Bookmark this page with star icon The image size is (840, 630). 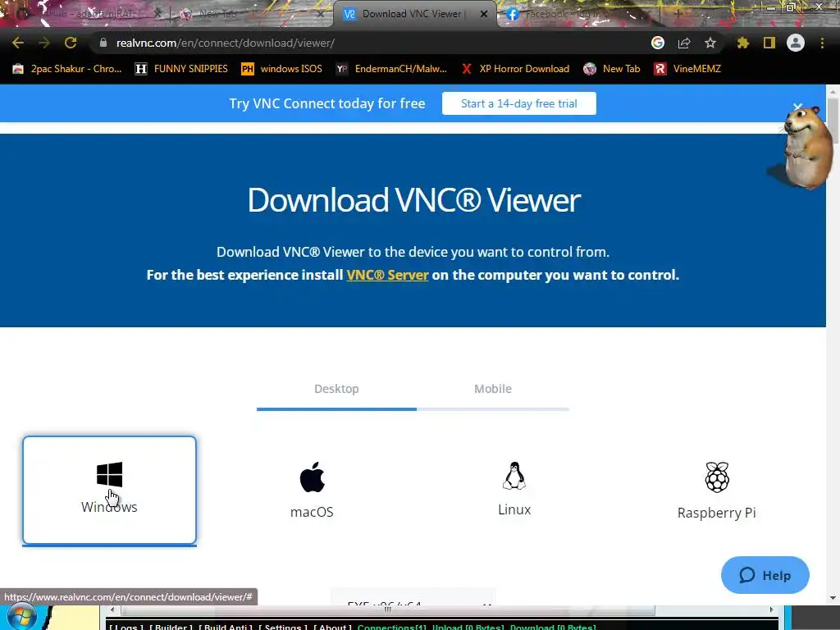point(710,43)
